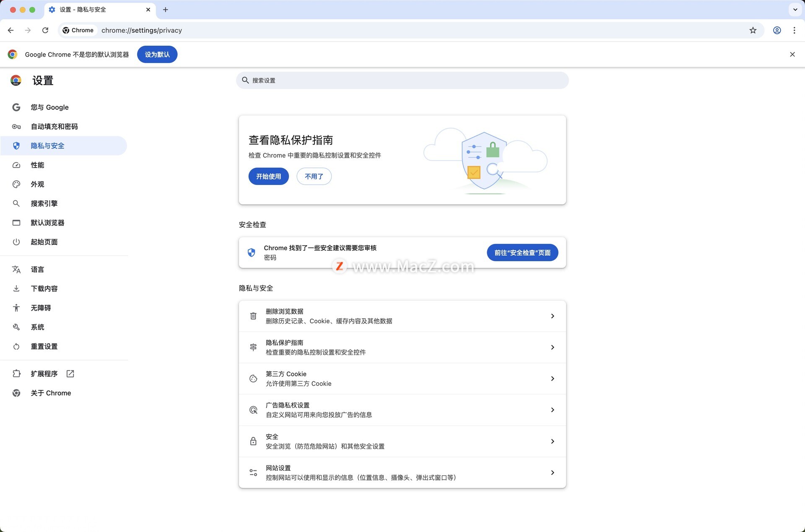Reload the current page
The image size is (805, 532).
point(45,30)
